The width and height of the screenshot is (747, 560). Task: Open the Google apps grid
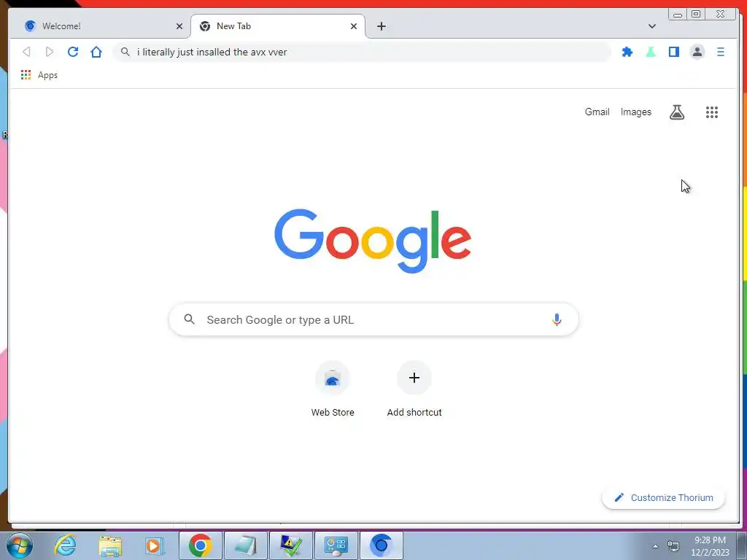[x=712, y=112]
